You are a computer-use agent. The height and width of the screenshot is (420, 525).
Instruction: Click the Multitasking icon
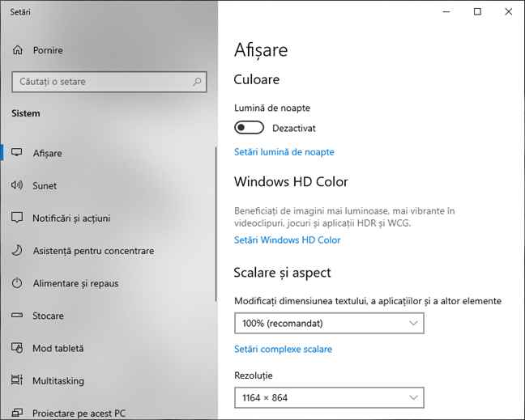tap(17, 380)
